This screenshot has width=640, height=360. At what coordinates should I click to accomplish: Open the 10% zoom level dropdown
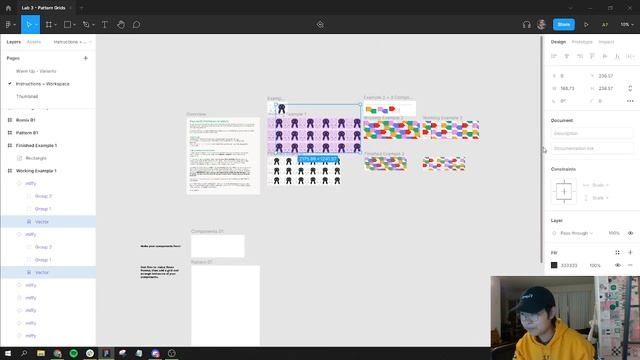pyautogui.click(x=627, y=24)
